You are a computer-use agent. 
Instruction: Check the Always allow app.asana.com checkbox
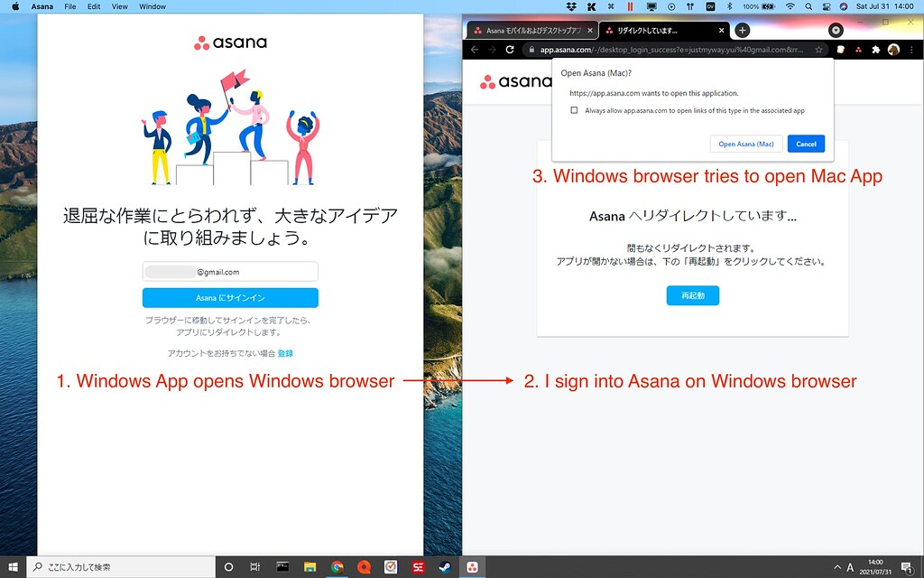(x=574, y=110)
